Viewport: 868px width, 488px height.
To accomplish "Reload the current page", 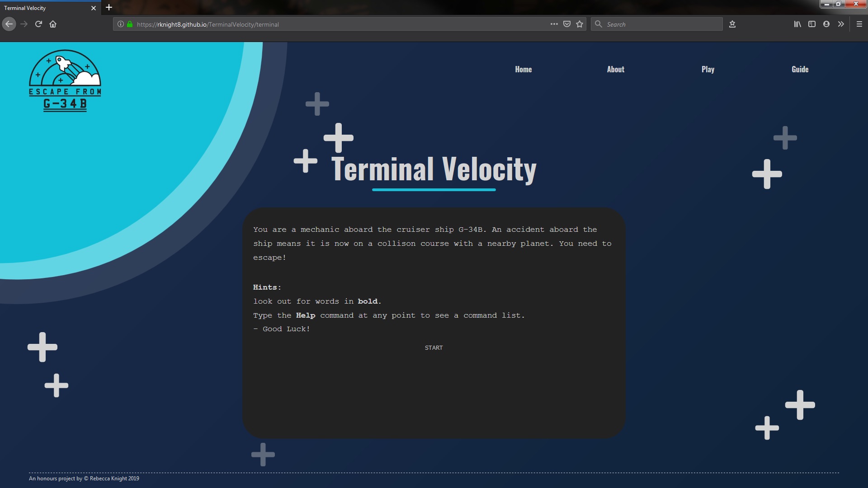I will (38, 24).
